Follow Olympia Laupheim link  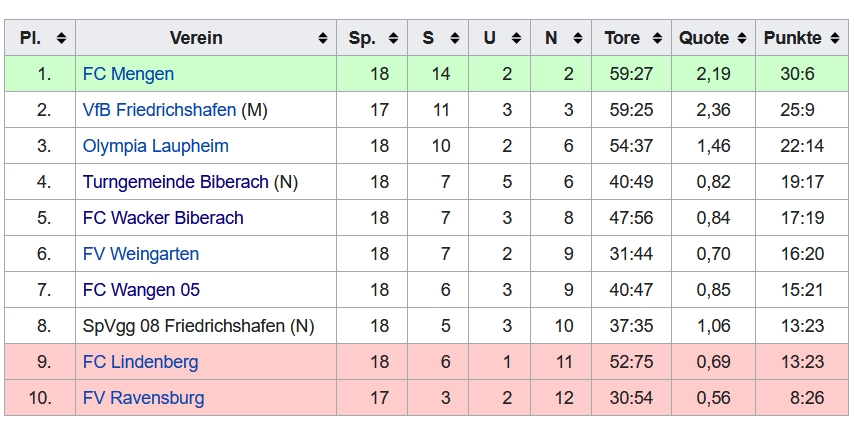[x=156, y=146]
